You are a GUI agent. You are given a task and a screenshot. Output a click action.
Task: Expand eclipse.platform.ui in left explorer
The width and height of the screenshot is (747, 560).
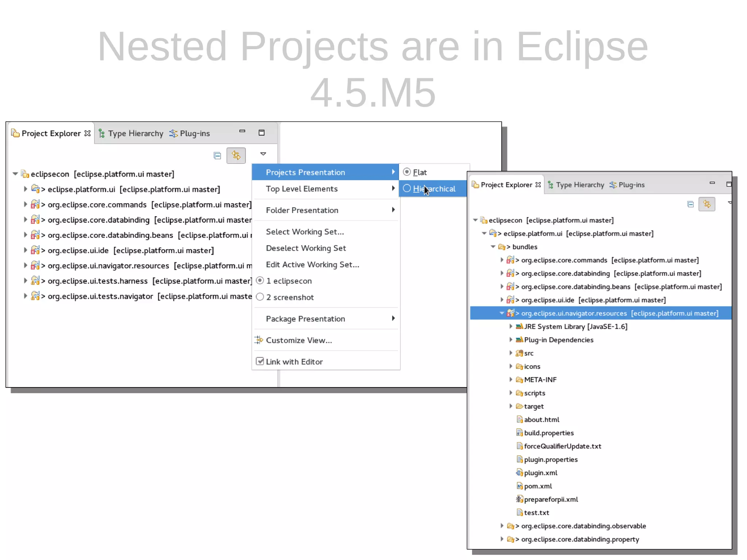pyautogui.click(x=25, y=189)
